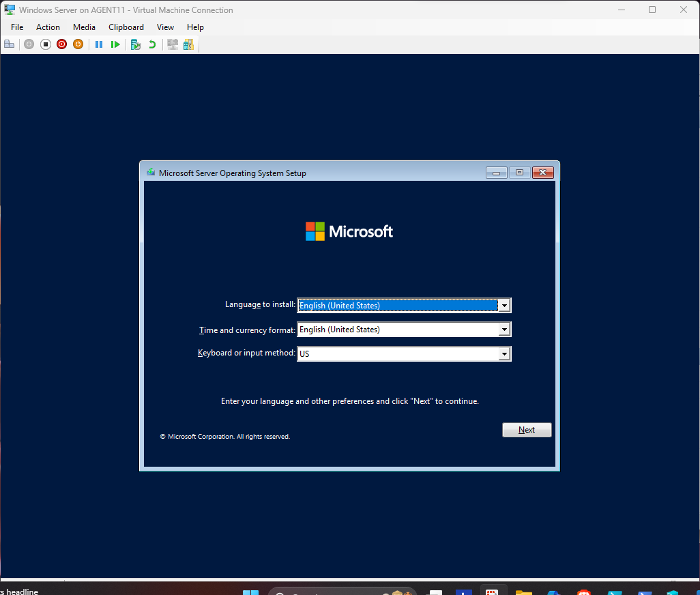This screenshot has width=700, height=595.
Task: Expand the Keyboard or input method dropdown
Action: click(x=504, y=354)
